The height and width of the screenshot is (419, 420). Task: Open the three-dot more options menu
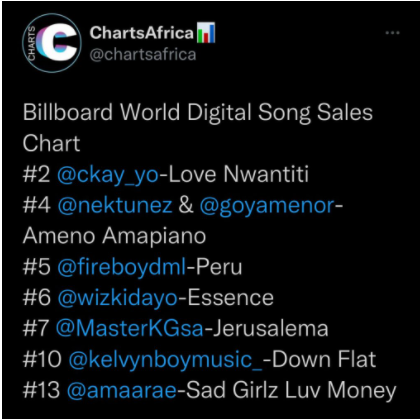(x=392, y=33)
